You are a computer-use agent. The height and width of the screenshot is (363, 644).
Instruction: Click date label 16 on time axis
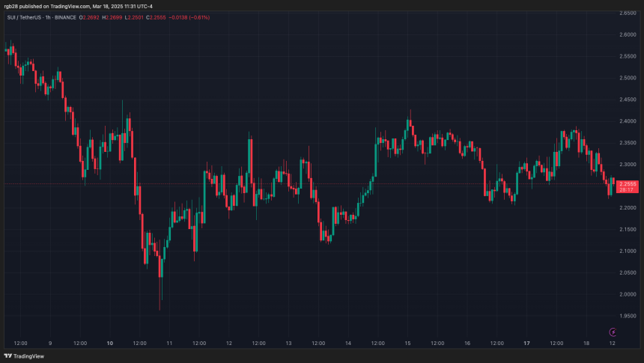pos(467,344)
